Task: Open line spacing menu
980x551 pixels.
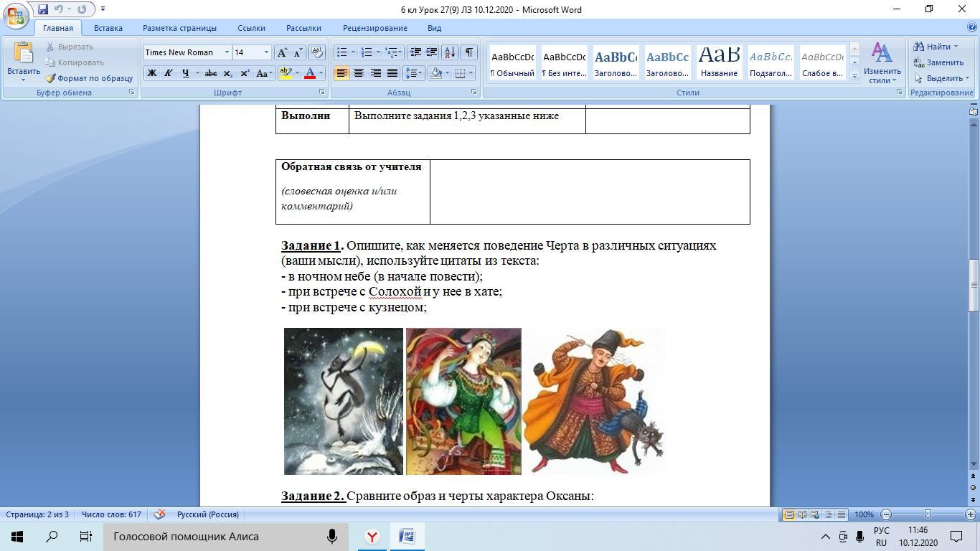Action: (413, 73)
